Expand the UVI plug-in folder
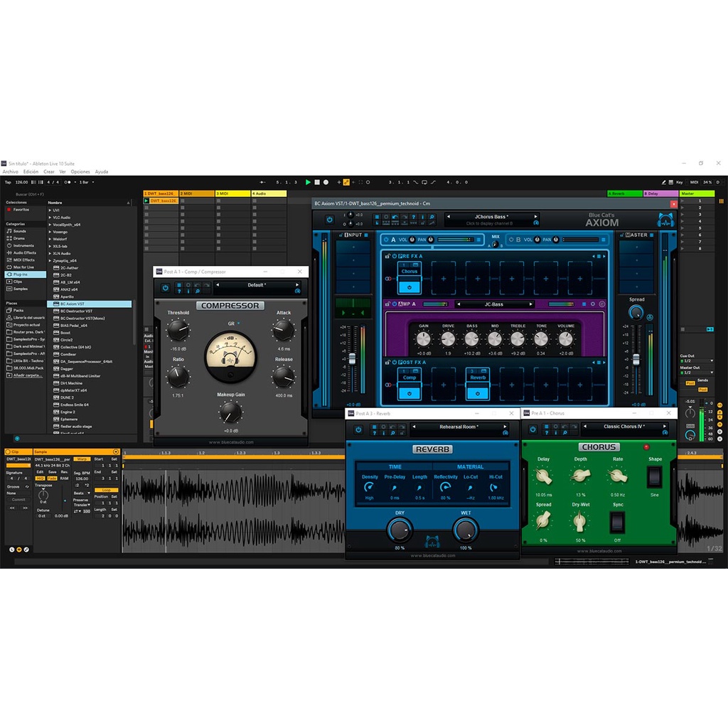 pyautogui.click(x=50, y=210)
